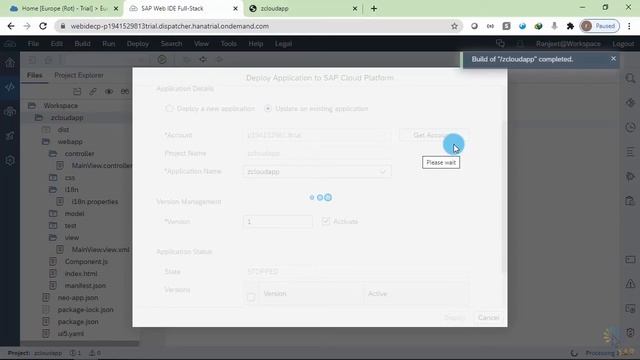Open a new browser tab

click(x=374, y=8)
